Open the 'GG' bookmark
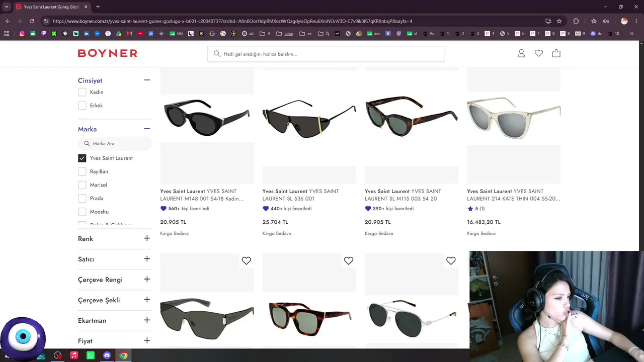Viewport: 644px width, 362px height. (x=176, y=34)
